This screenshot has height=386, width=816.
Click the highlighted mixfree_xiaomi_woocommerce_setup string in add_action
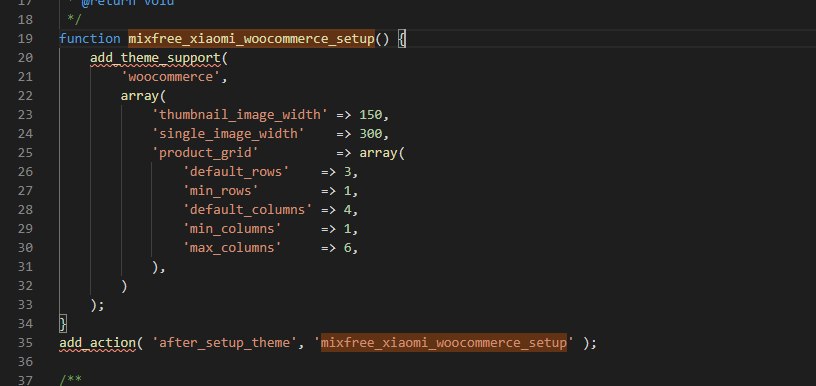pyautogui.click(x=444, y=343)
